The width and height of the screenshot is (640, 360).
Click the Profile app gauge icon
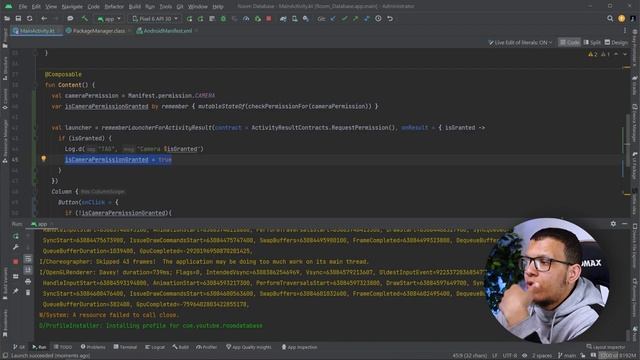[x=246, y=19]
